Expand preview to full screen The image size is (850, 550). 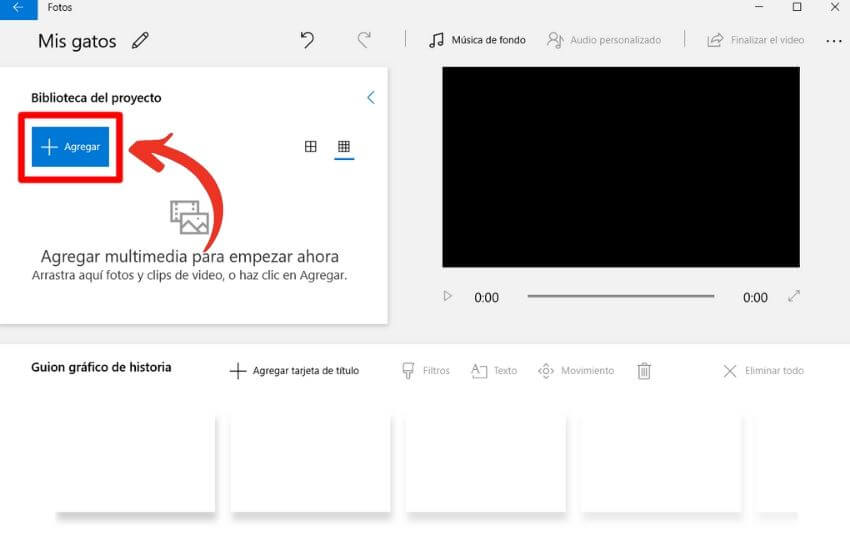794,296
